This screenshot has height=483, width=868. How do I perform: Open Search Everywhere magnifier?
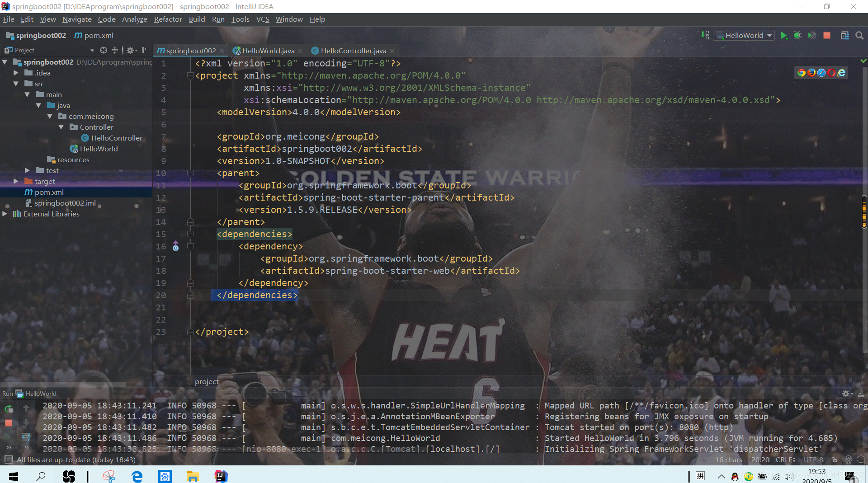[859, 35]
